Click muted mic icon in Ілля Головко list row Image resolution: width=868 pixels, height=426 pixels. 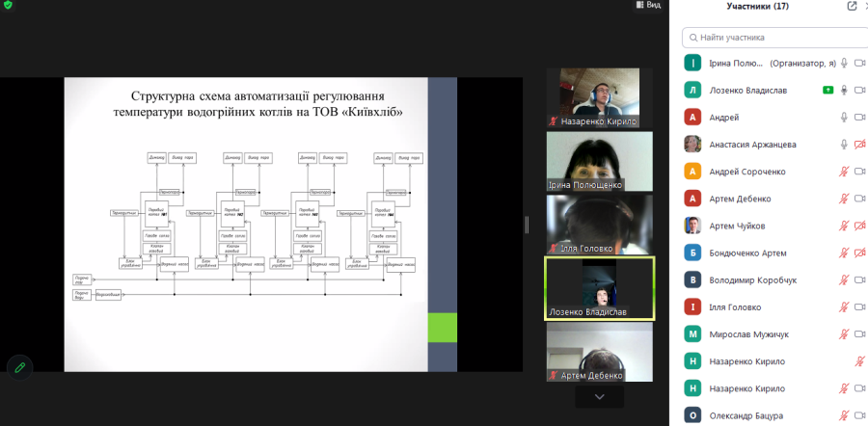coord(844,307)
